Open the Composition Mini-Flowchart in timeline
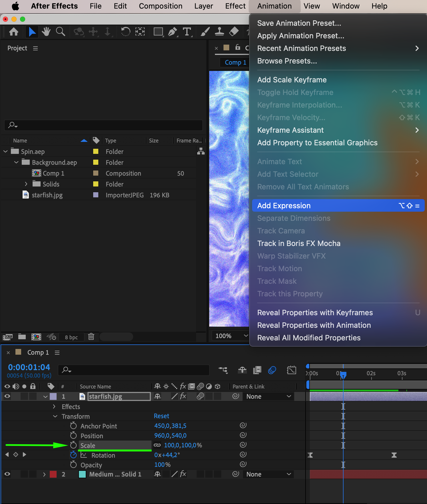The height and width of the screenshot is (504, 427). (x=223, y=370)
